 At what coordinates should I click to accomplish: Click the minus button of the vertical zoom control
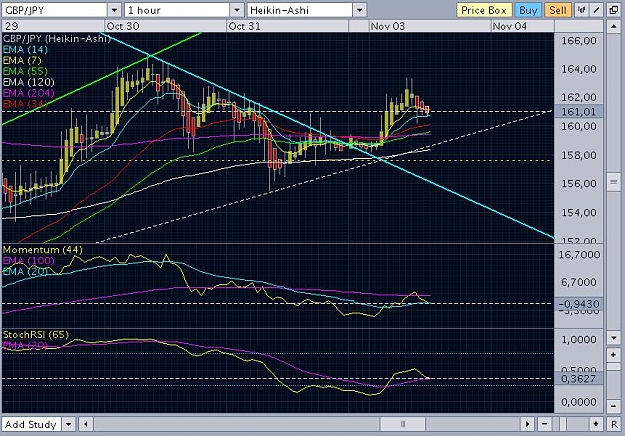[613, 406]
